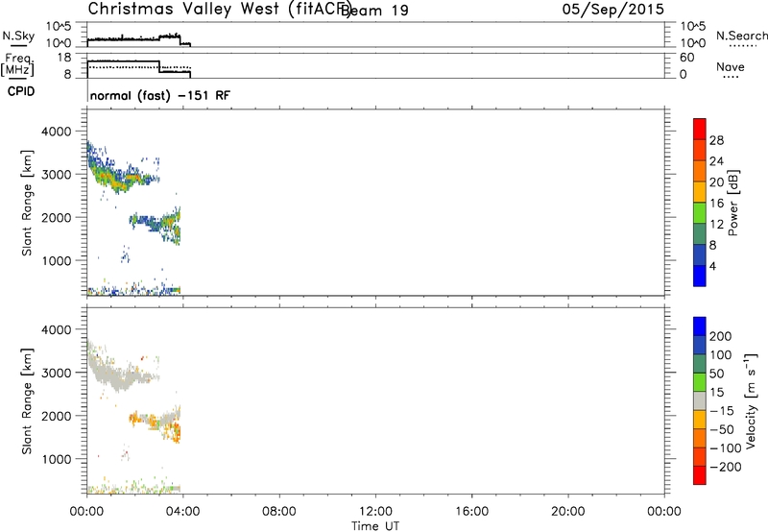Screen dimensions: 768x532
Task: Click the yellow-orange 16–20 dB Power colorbar segment
Action: [700, 191]
